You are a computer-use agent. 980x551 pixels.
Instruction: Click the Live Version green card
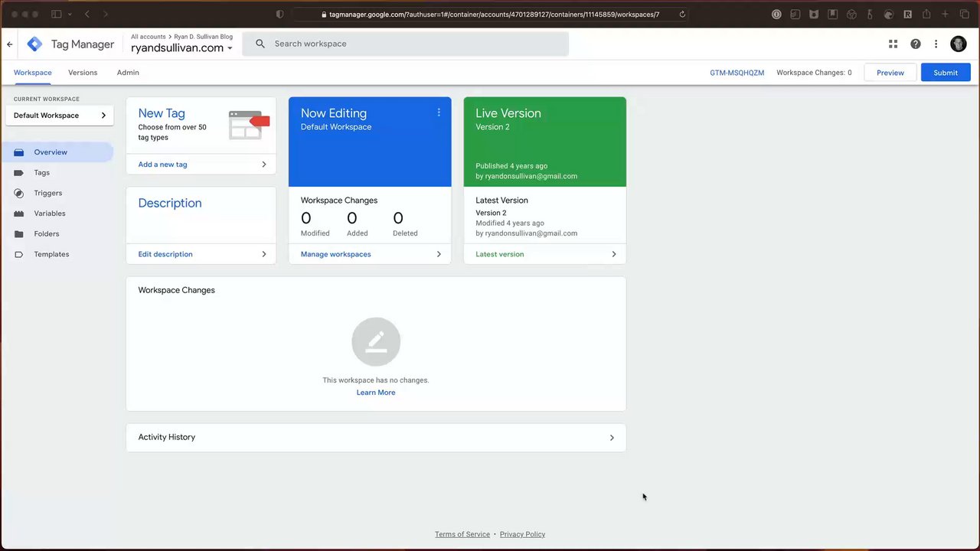pyautogui.click(x=544, y=142)
